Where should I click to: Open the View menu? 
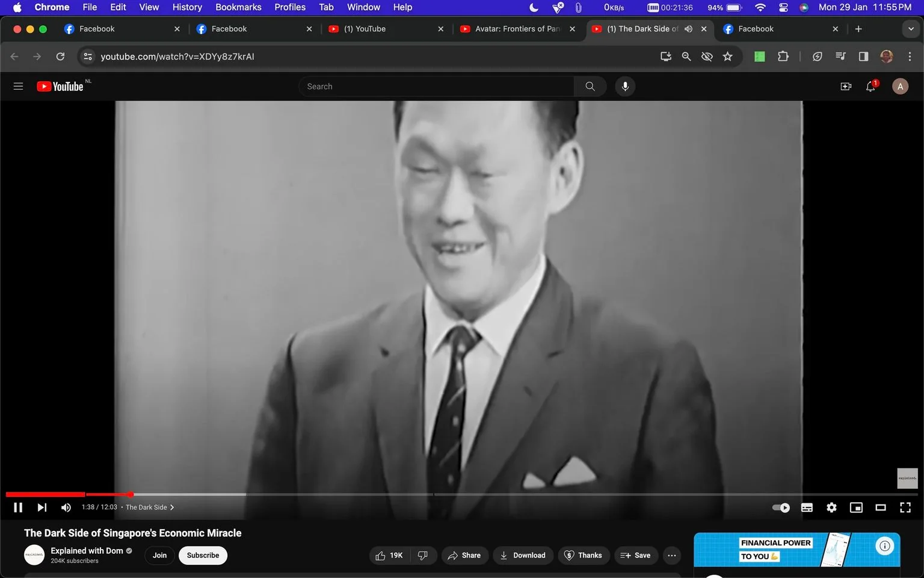pos(149,7)
